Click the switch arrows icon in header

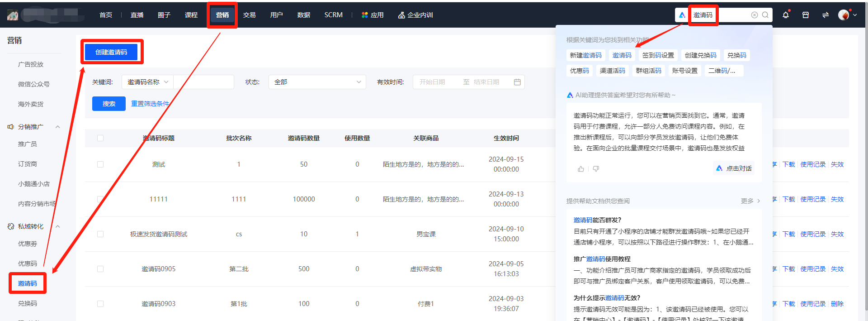[x=826, y=15]
